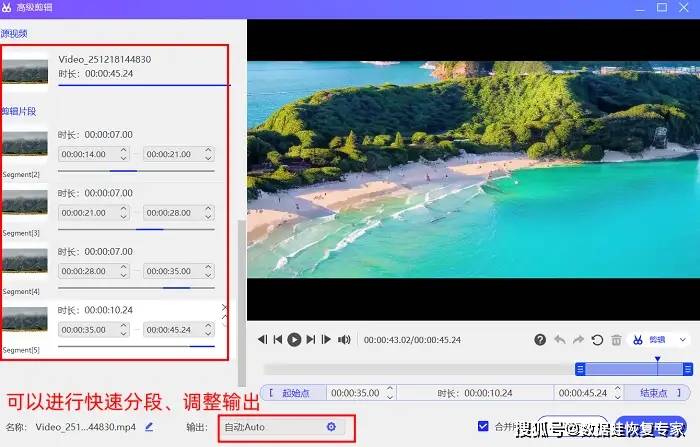Viewport: 700px width, 447px height.
Task: Delete the segment with the trash icon
Action: point(617,340)
